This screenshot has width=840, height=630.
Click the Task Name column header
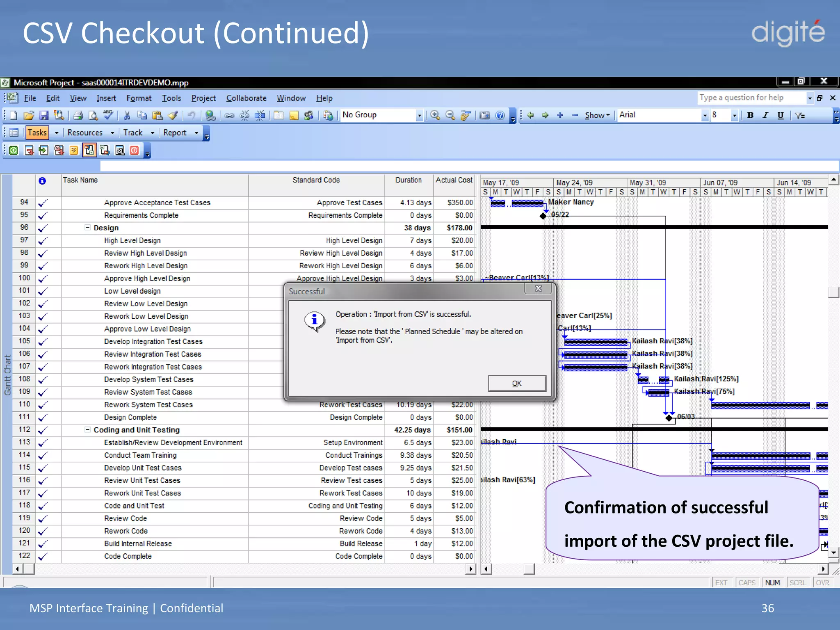tap(155, 185)
